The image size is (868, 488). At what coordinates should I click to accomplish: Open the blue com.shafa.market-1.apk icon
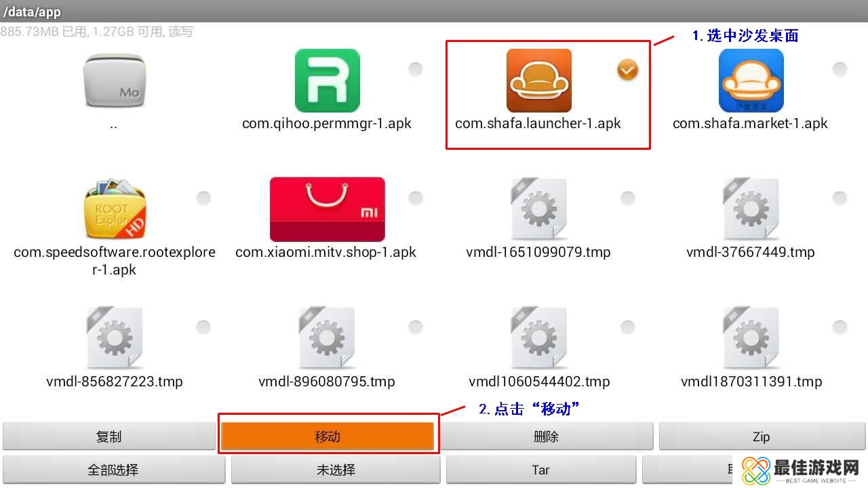[751, 81]
